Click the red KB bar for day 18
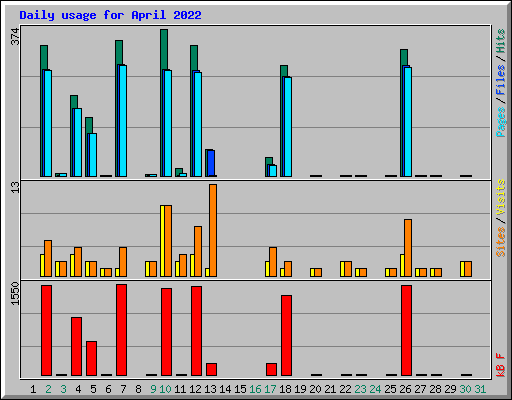Screen dimensions: 512x400 tap(287, 336)
